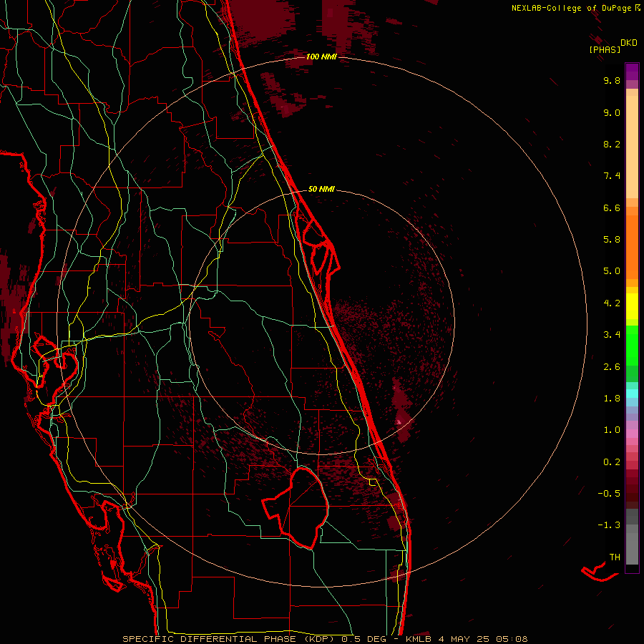Click the 1.8 scale value
This screenshot has width=644, height=644.
[x=612, y=399]
